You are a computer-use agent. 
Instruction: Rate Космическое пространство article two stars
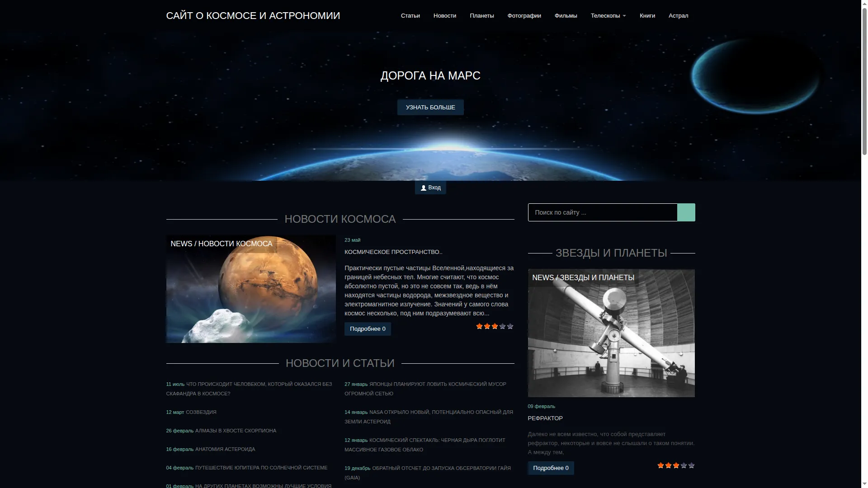click(x=487, y=326)
